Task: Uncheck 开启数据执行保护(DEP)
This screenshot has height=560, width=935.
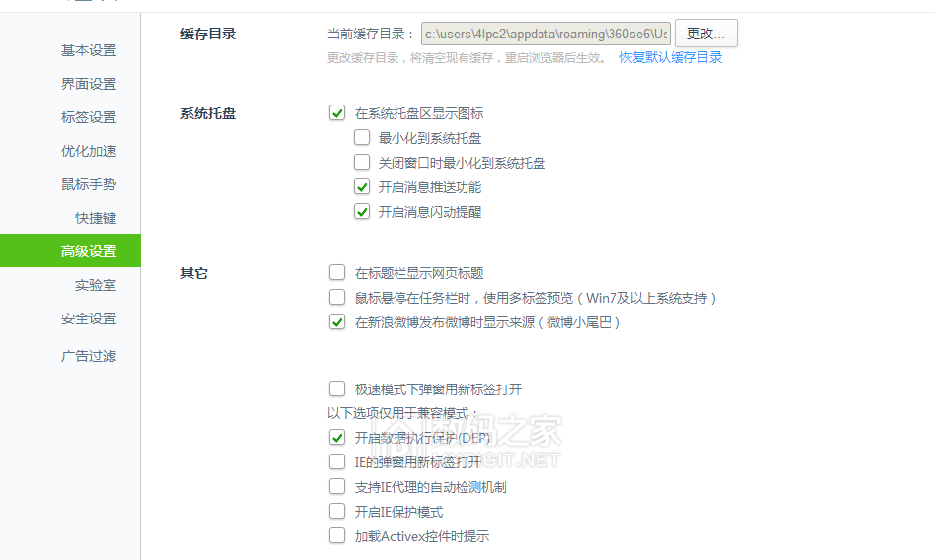Action: click(337, 437)
